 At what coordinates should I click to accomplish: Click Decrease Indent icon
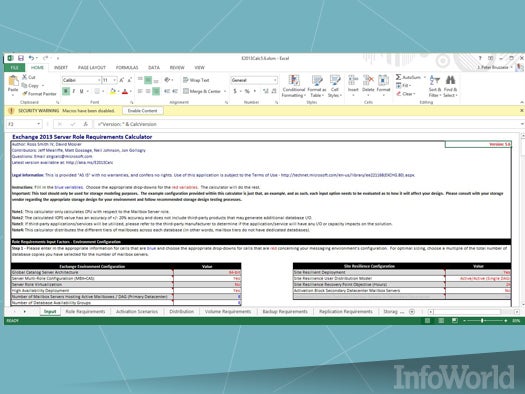click(167, 91)
